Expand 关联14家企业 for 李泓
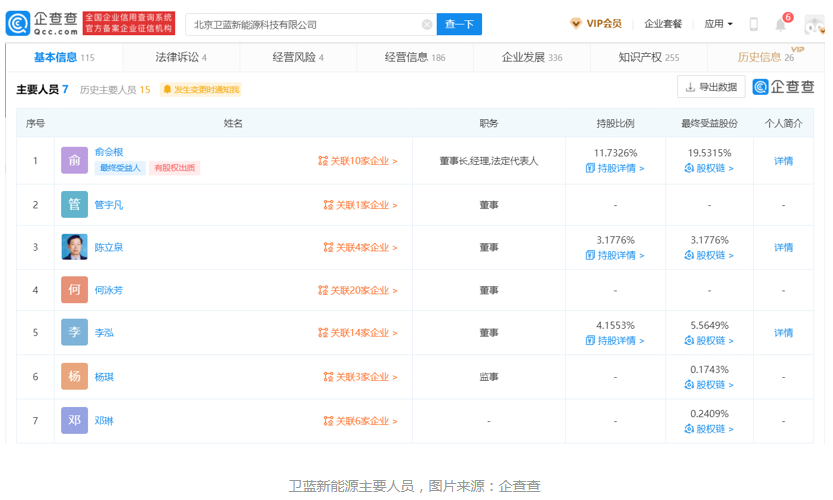Screen dimensions: 833x500 tap(358, 333)
